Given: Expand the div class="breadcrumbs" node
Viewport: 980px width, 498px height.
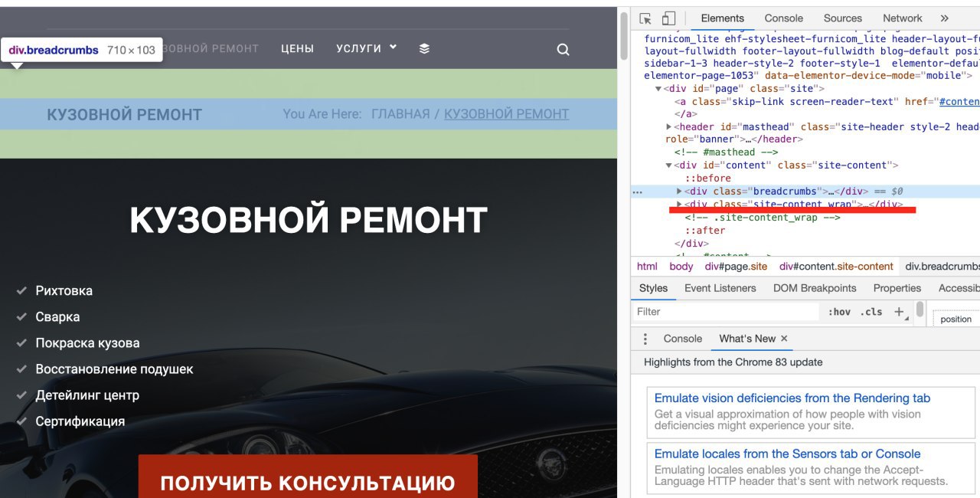Looking at the screenshot, I should coord(679,192).
